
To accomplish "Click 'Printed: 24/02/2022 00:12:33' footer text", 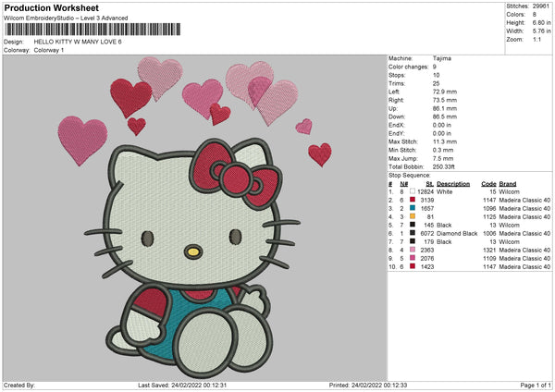I will (x=368, y=386).
